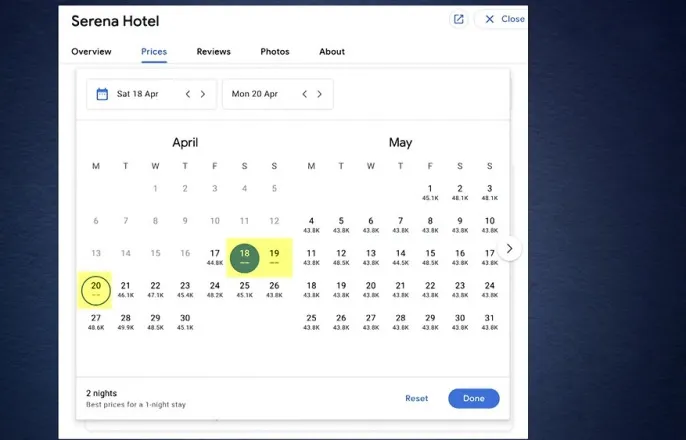Pick May 15 in the calendar
This screenshot has width=686, height=440.
point(430,257)
